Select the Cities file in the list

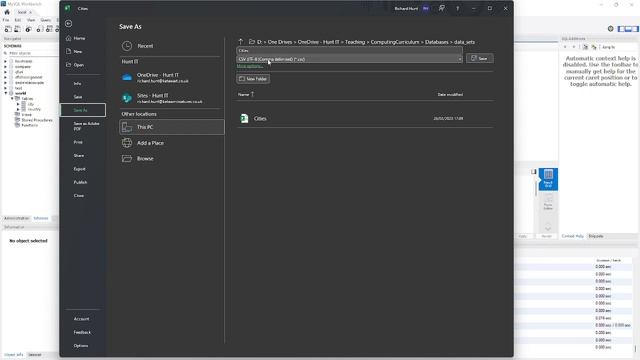coord(365,118)
